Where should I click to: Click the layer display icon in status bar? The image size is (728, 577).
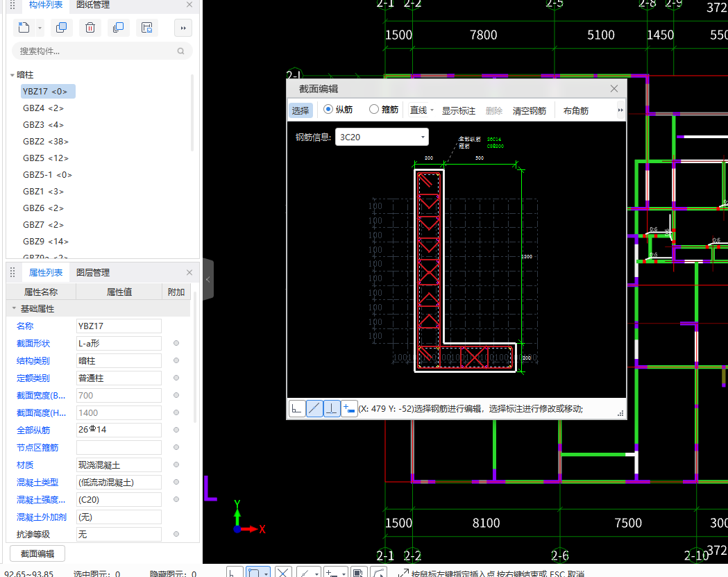(358, 573)
